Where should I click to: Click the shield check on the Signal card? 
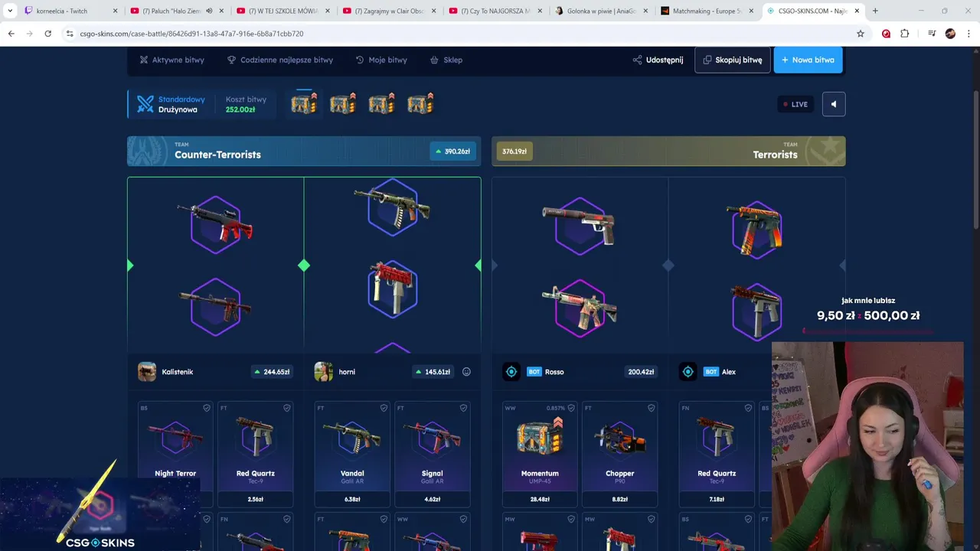463,408
